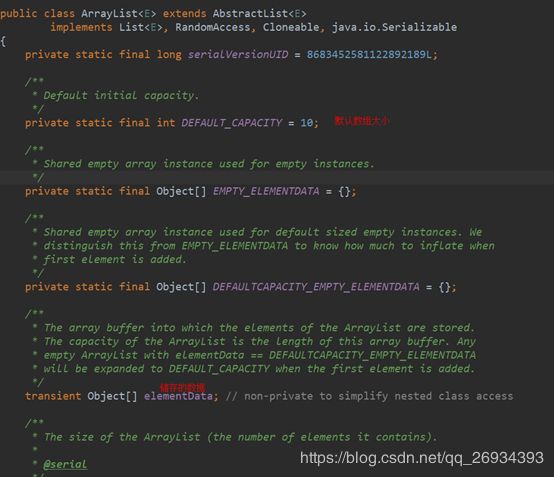Click comment line starting 'The capacity of the ArrayList'
Image resolution: width=554 pixels, height=477 pixels.
pos(260,341)
